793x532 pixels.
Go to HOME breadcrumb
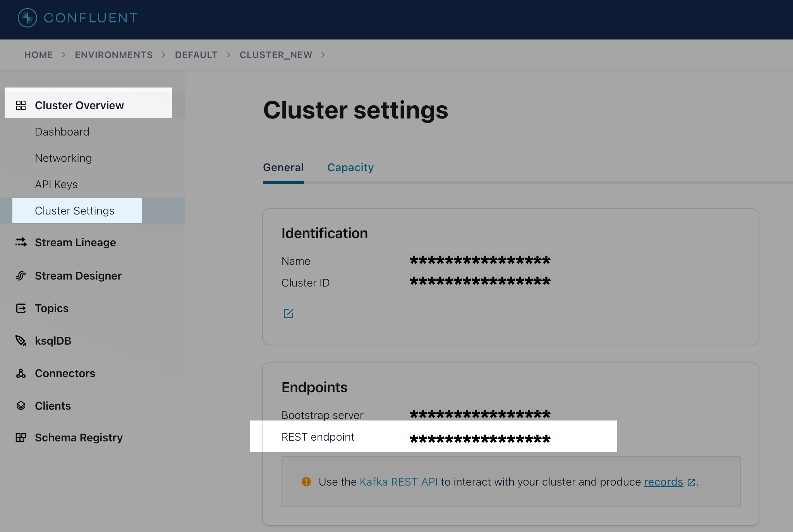[x=38, y=55]
